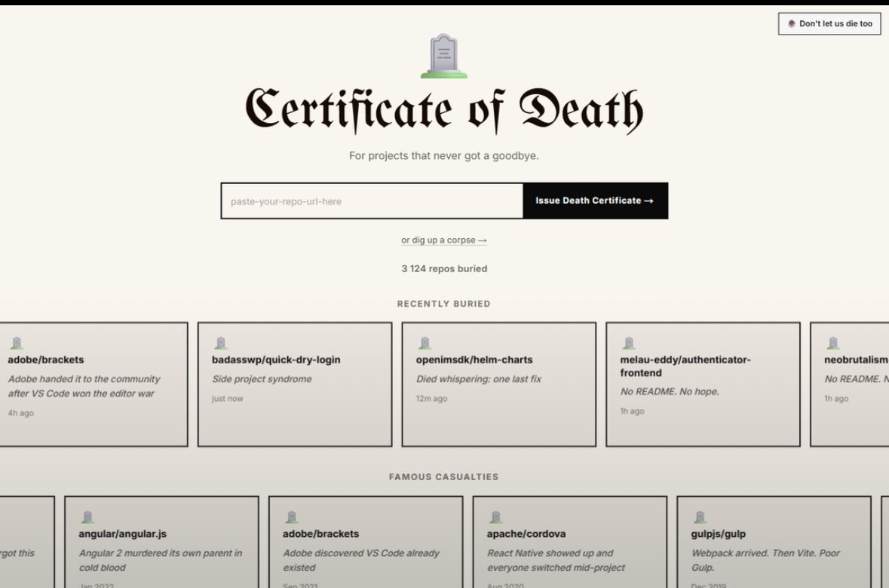Click tombstone icon on melau-eddy/authenticator-frontend card

(x=630, y=343)
